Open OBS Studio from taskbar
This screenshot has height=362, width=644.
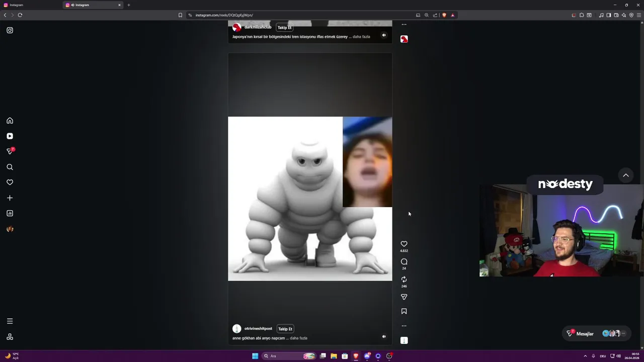(x=389, y=356)
